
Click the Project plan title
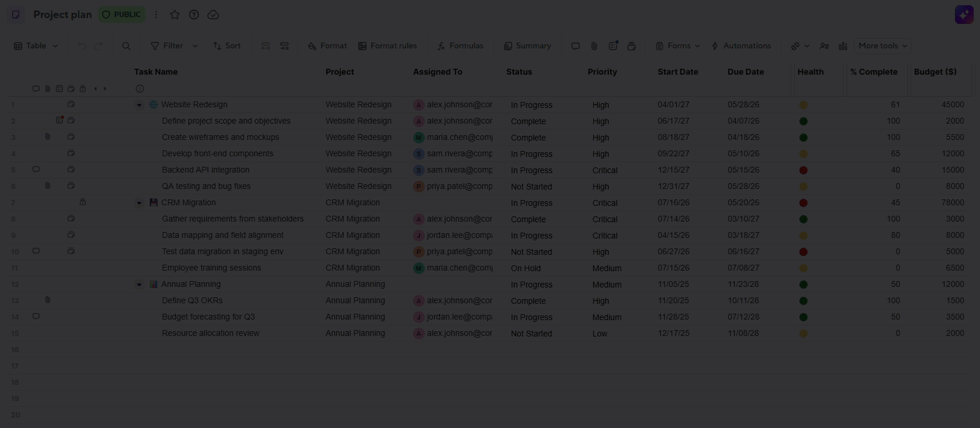pyautogui.click(x=62, y=15)
